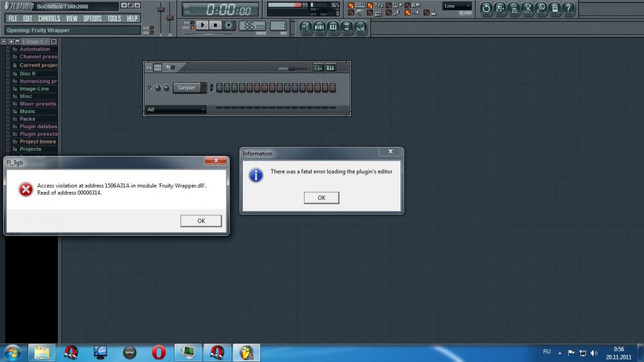
Task: Click the master pitch slider
Action: [169, 19]
